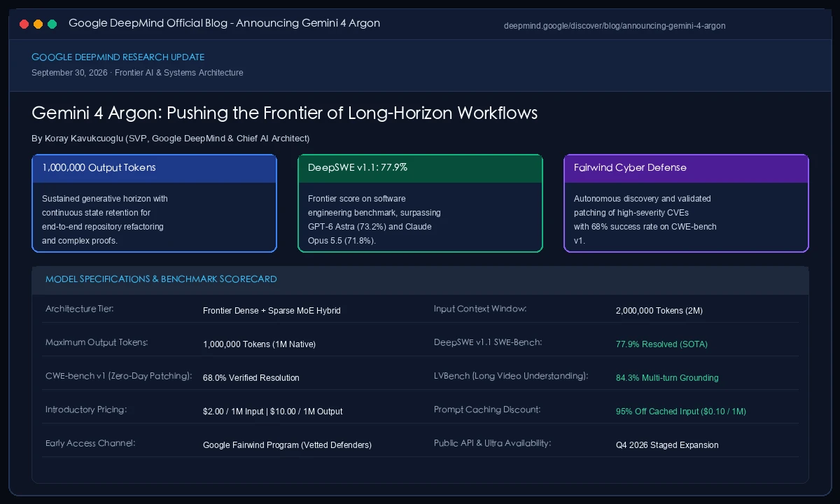Click the green maximize window dot
The width and height of the screenshot is (840, 504).
coord(52,24)
